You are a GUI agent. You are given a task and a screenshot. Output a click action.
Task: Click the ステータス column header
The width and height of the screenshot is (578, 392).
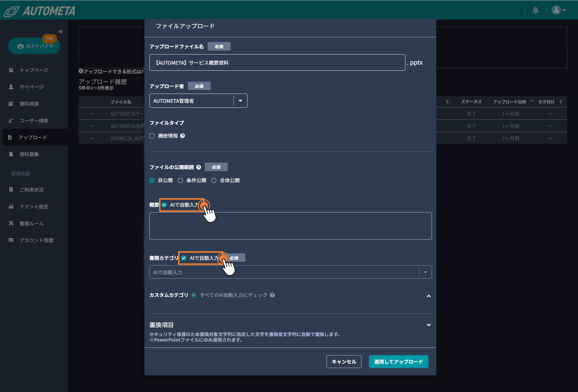coord(471,102)
